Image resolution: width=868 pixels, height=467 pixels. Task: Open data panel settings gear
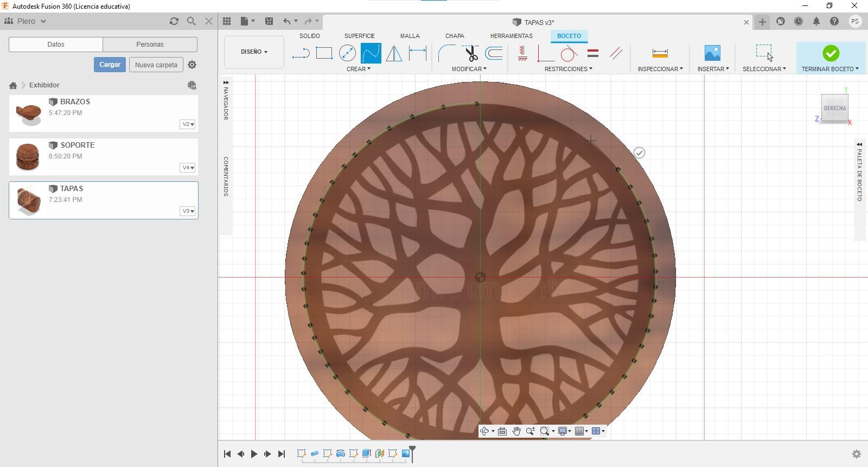(192, 65)
